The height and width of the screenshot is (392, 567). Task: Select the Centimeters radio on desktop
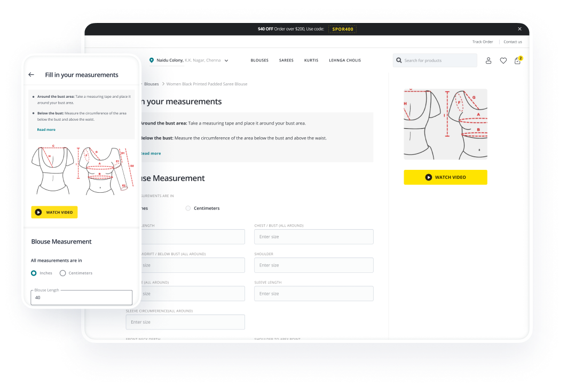point(188,208)
